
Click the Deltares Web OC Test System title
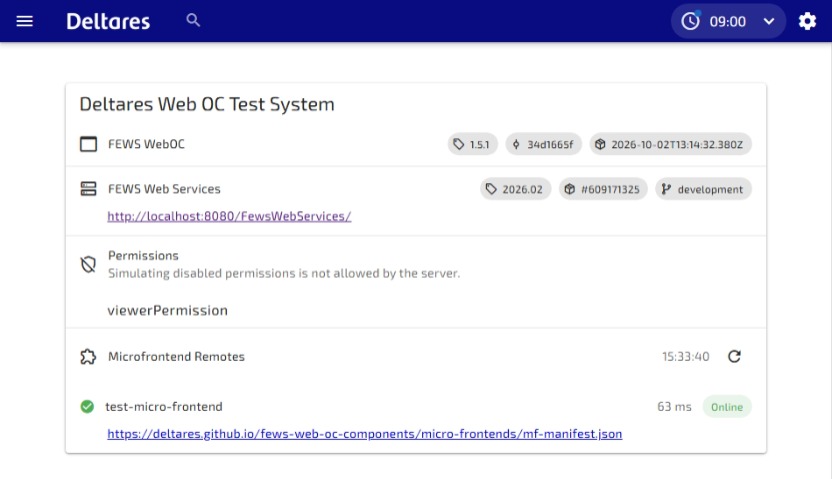[207, 104]
